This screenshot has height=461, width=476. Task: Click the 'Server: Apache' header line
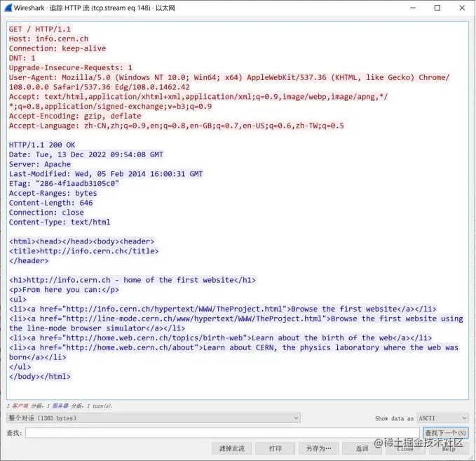(40, 164)
